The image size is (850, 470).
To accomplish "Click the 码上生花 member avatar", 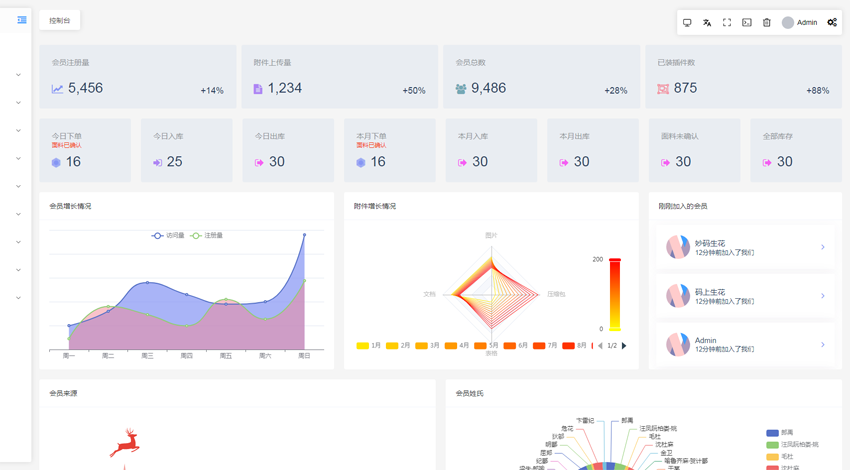I will click(x=678, y=296).
